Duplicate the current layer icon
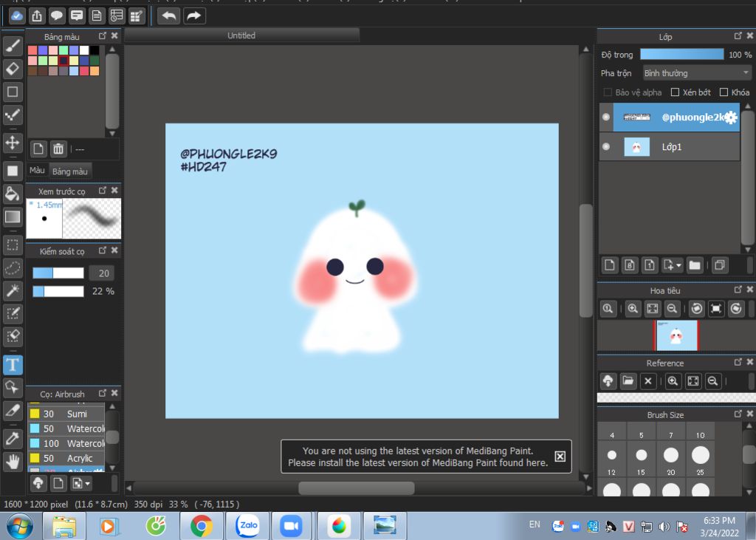The width and height of the screenshot is (756, 540). click(x=719, y=265)
